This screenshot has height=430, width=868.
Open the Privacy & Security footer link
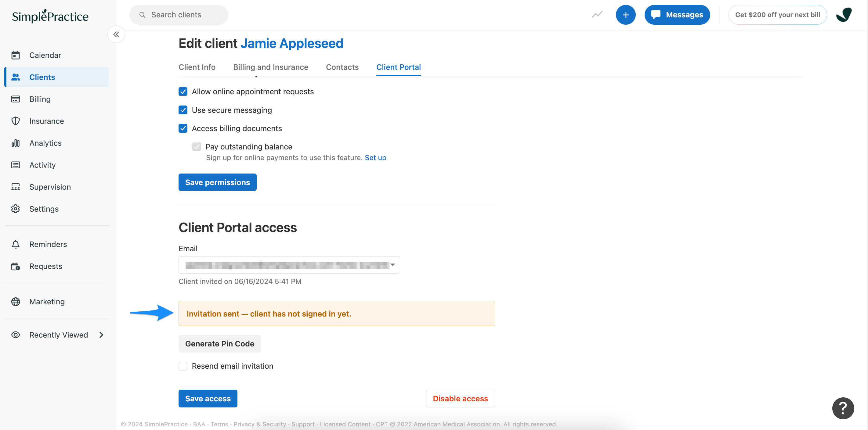click(x=259, y=424)
